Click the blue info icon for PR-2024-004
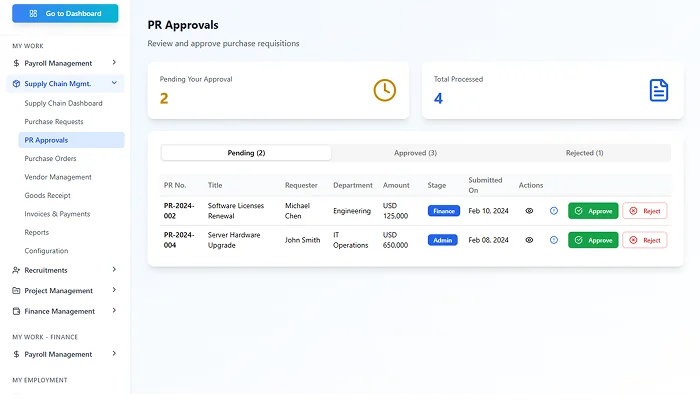The height and width of the screenshot is (400, 700). pyautogui.click(x=554, y=240)
